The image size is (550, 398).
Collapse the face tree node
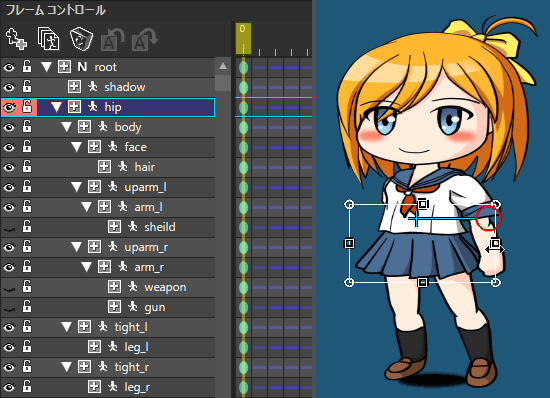tap(76, 147)
